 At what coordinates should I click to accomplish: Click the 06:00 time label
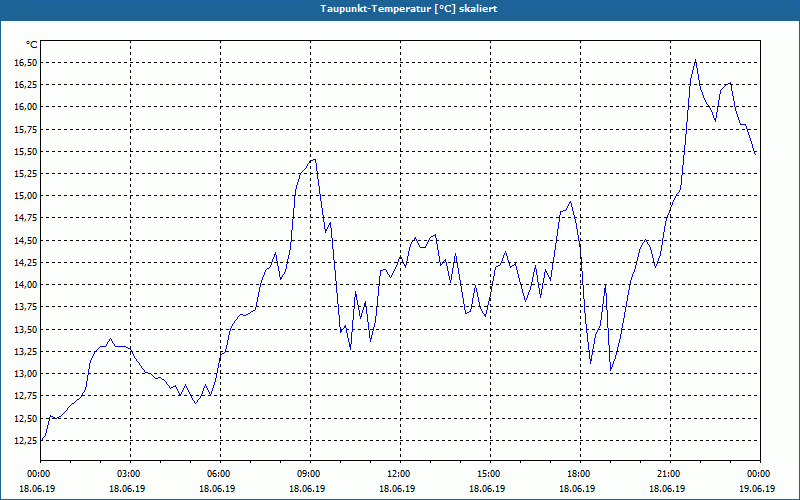220,474
